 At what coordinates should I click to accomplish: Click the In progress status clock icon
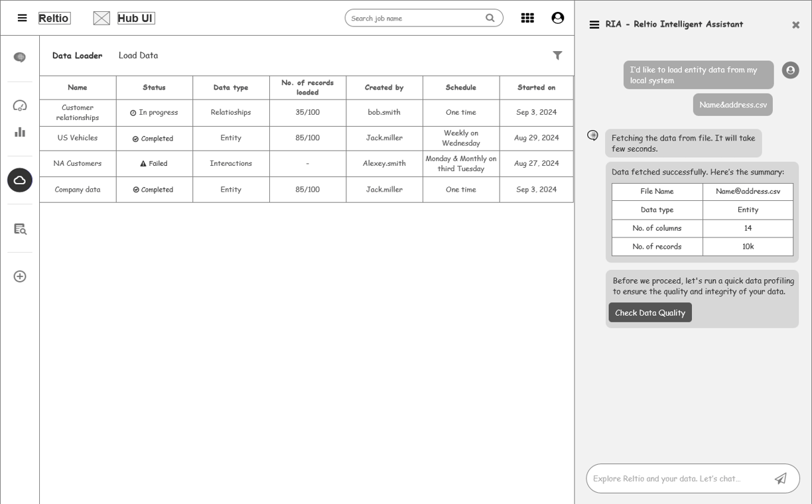133,113
